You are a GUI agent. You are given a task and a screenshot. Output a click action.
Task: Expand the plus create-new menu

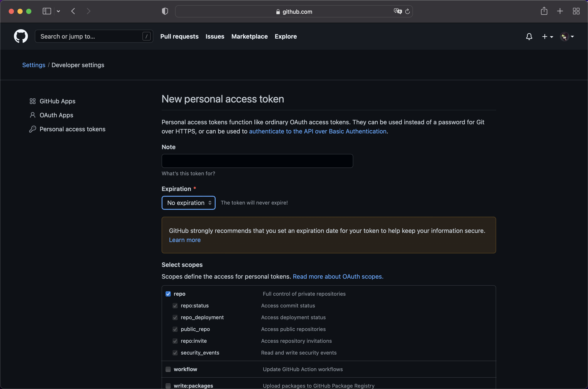click(x=547, y=36)
